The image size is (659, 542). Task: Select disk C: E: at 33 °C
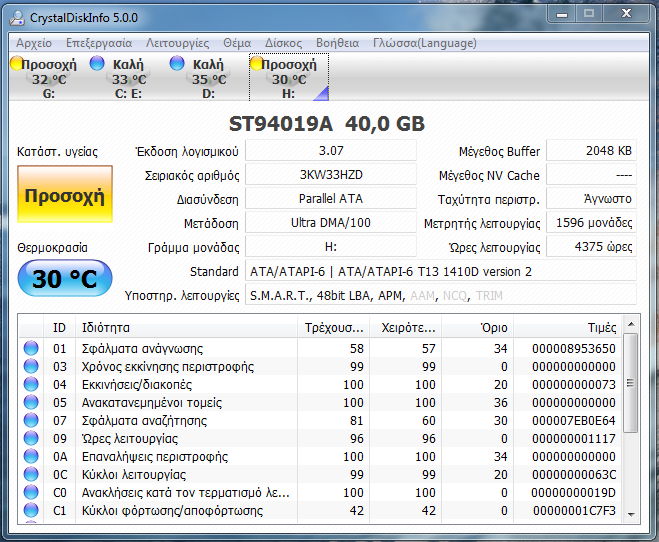129,77
